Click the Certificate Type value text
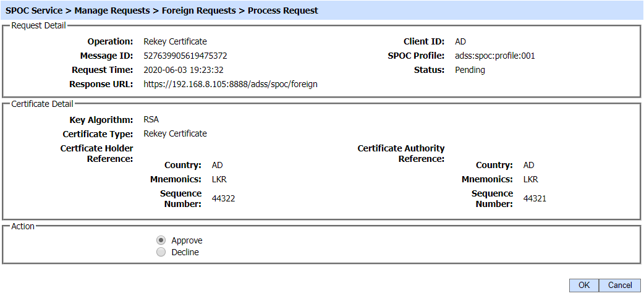This screenshot has height=296, width=644. click(x=175, y=133)
